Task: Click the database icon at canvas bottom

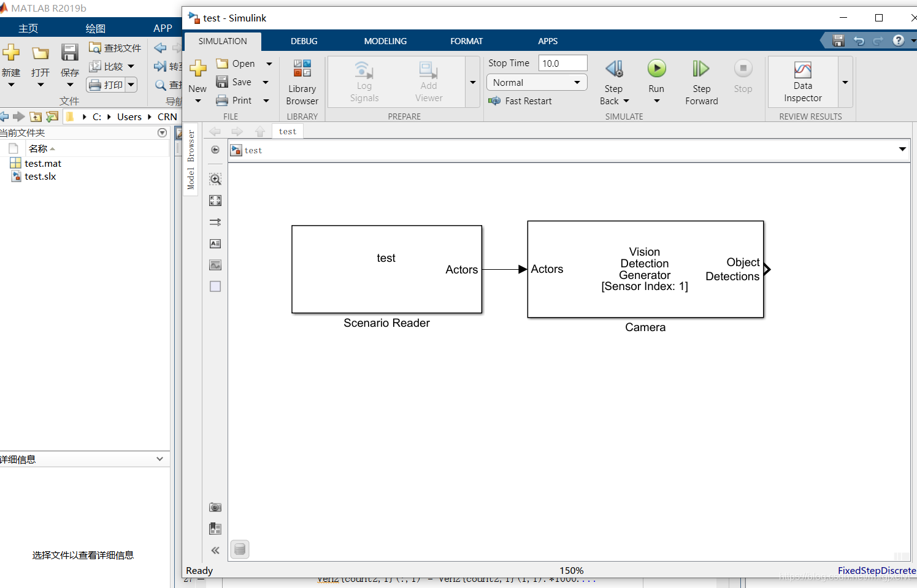Action: 240,549
